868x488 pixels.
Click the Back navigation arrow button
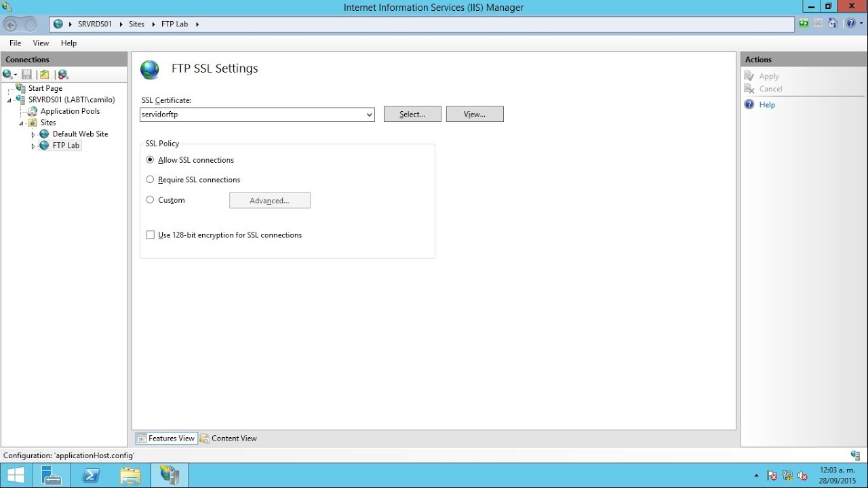tap(11, 25)
